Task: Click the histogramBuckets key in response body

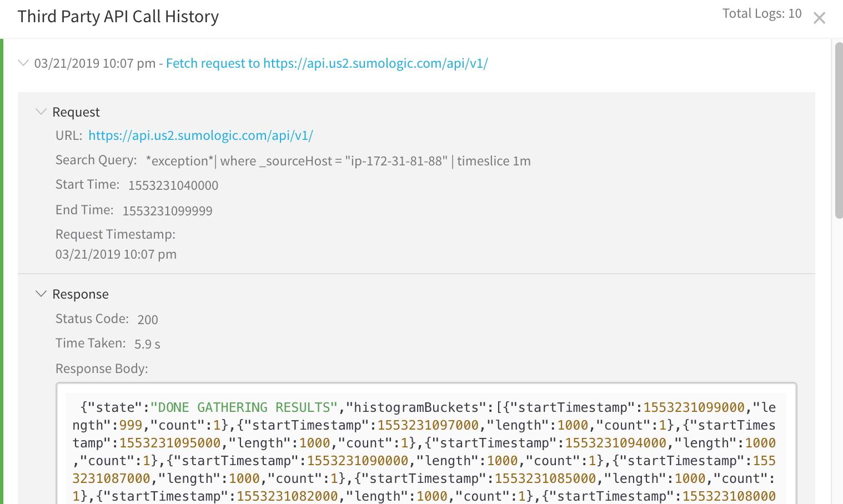Action: click(x=417, y=407)
